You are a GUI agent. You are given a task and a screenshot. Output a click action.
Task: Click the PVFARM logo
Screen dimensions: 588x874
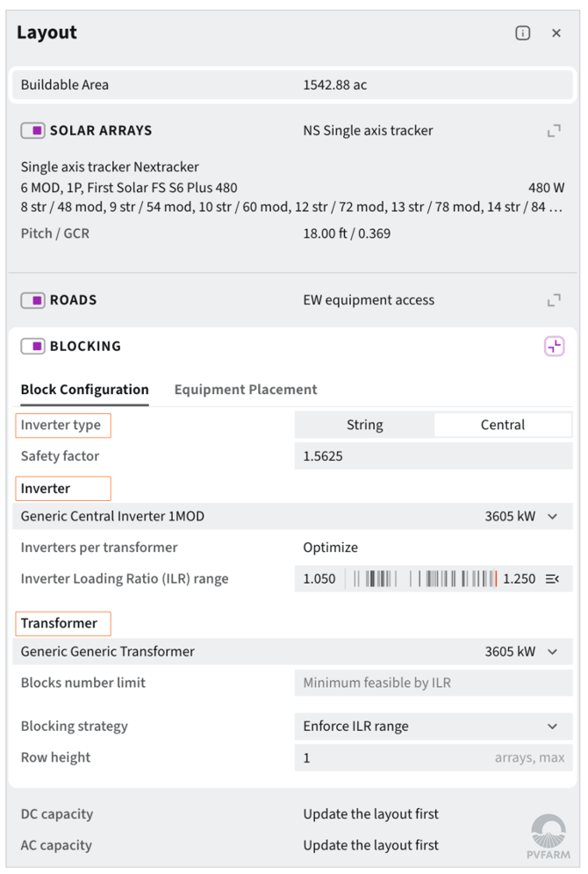point(549,836)
